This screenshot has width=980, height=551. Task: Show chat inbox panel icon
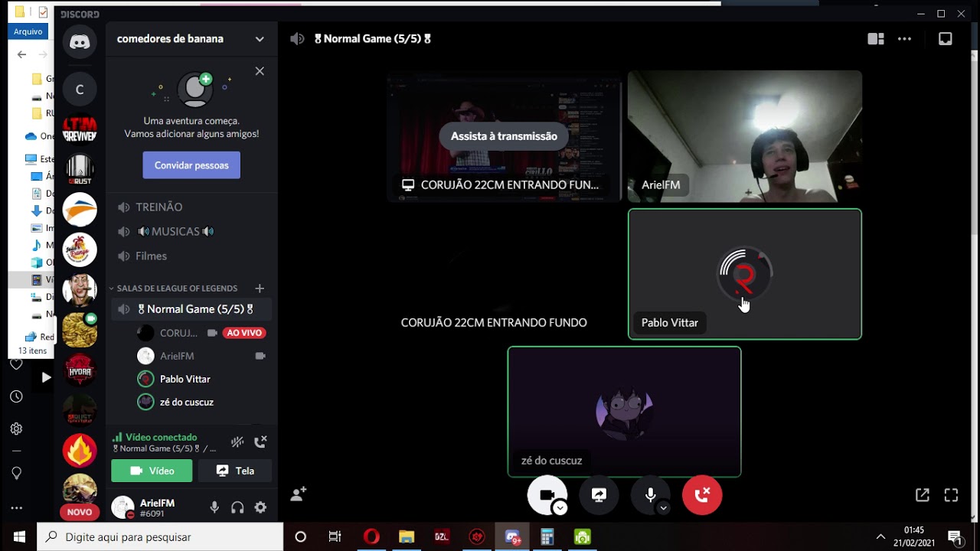click(x=946, y=39)
